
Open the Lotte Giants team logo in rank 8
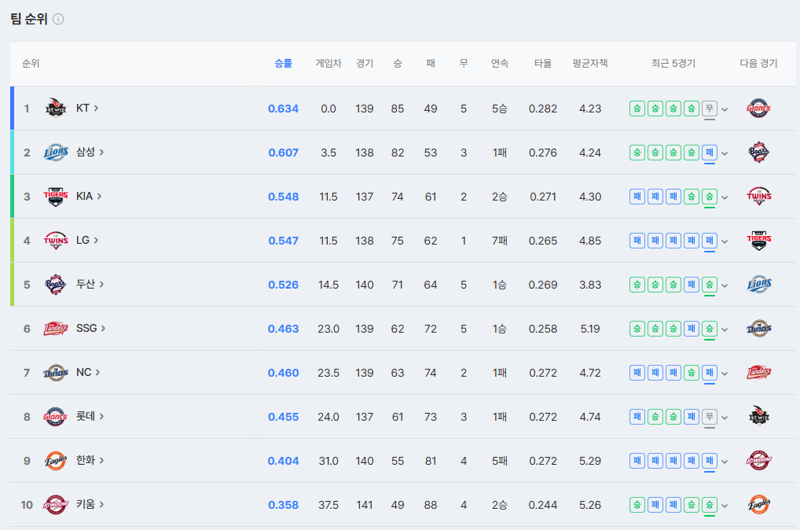pos(56,416)
